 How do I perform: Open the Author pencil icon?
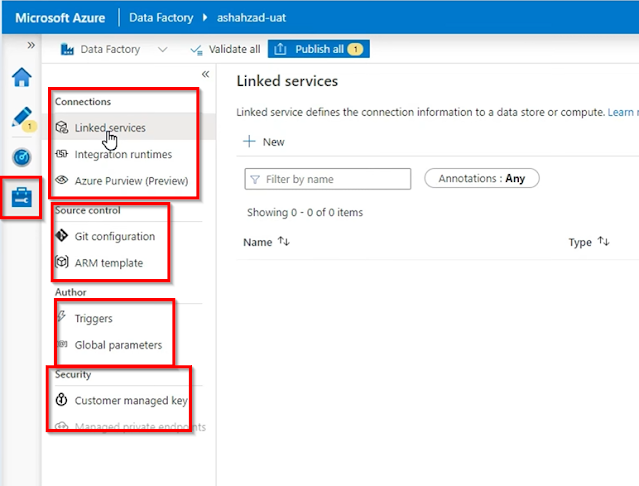(22, 117)
